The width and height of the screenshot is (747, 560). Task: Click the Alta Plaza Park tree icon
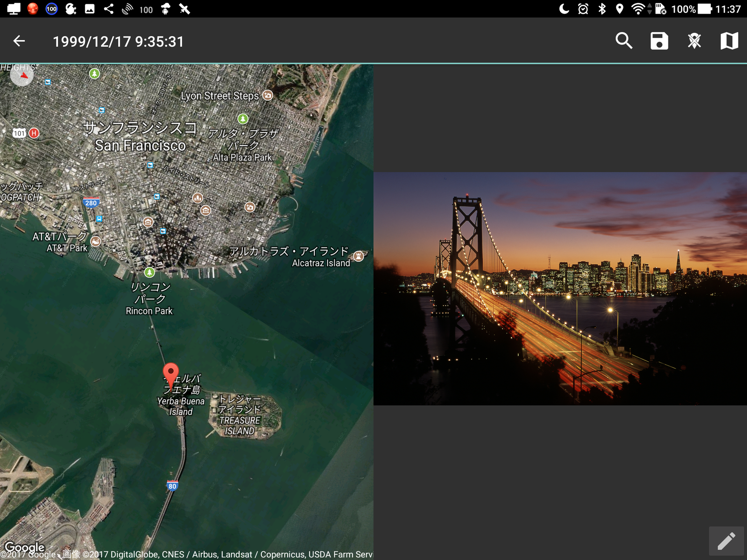pyautogui.click(x=243, y=119)
